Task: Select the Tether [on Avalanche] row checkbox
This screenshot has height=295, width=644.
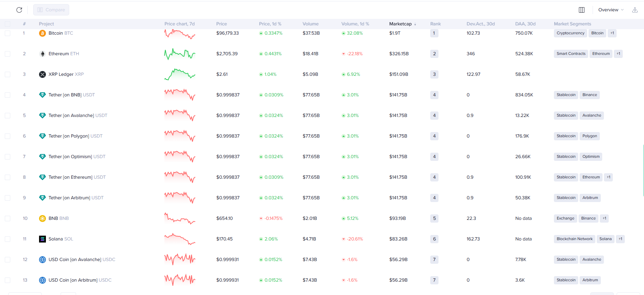Action: coord(8,116)
